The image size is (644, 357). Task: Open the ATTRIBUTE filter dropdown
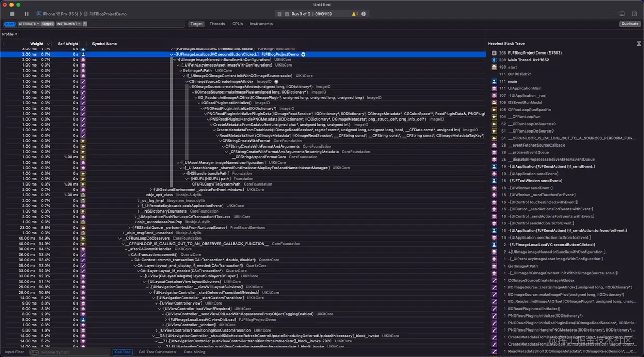pyautogui.click(x=29, y=24)
